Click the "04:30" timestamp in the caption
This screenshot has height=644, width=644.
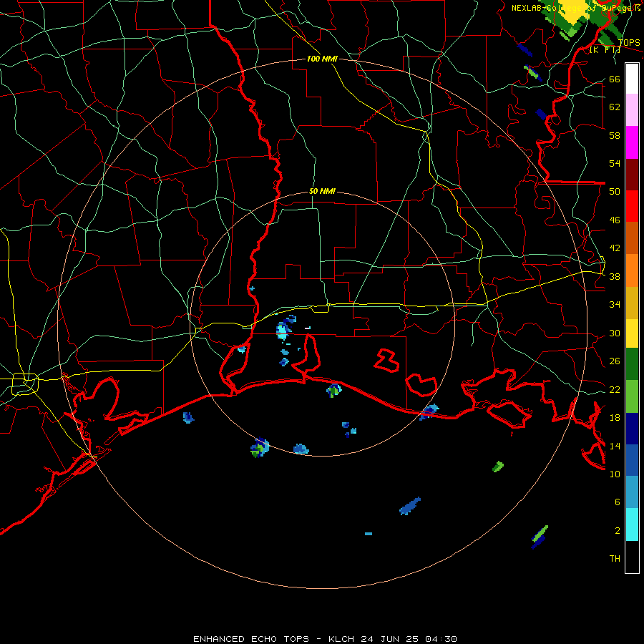[441, 639]
